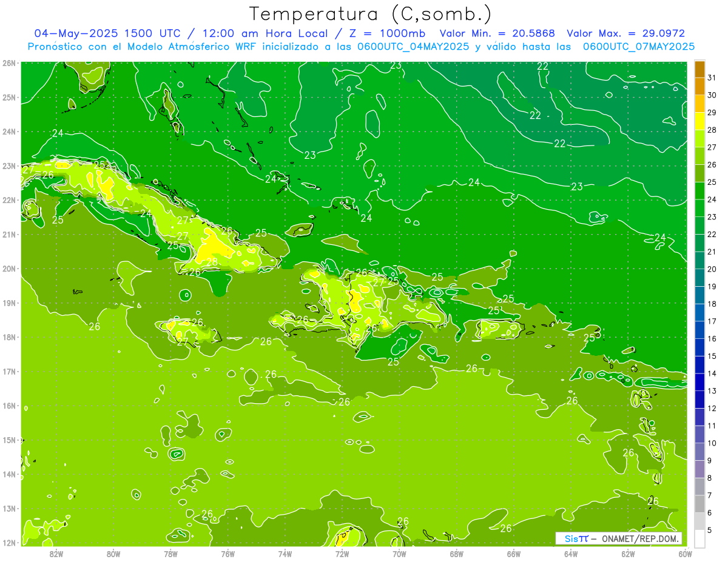Image resolution: width=728 pixels, height=562 pixels.
Task: Select the green swatch between 24 and 25
Action: [699, 191]
